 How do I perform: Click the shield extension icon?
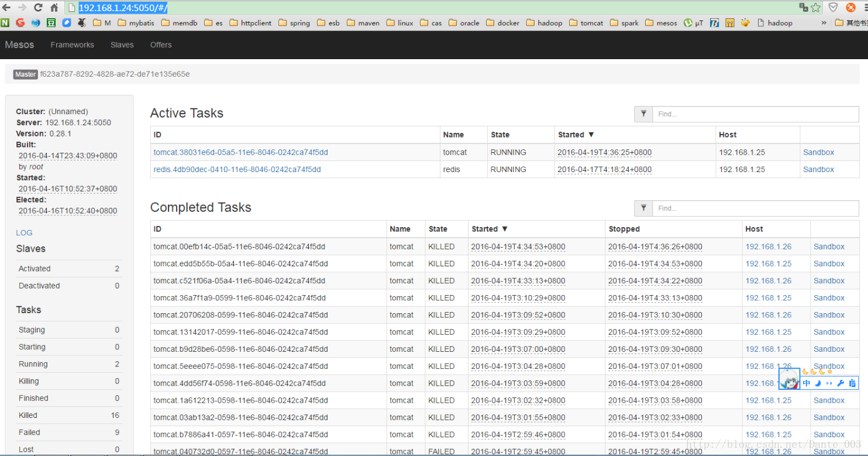click(833, 8)
